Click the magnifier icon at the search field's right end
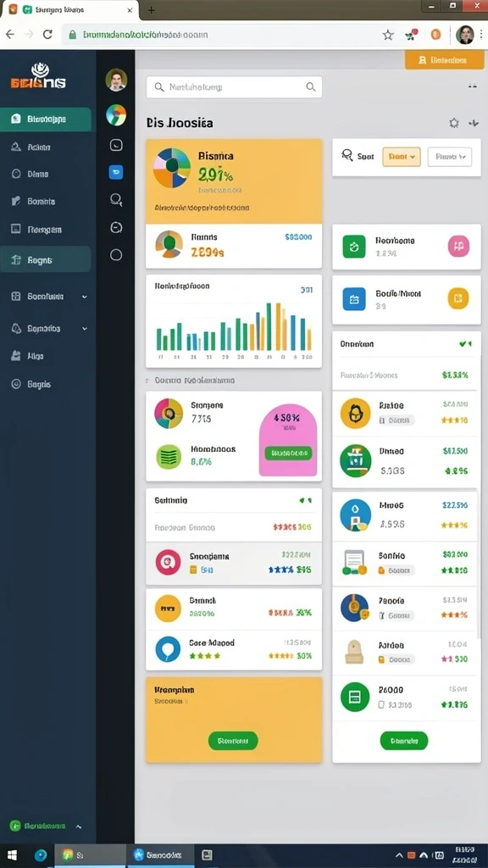This screenshot has width=488, height=868. click(311, 87)
